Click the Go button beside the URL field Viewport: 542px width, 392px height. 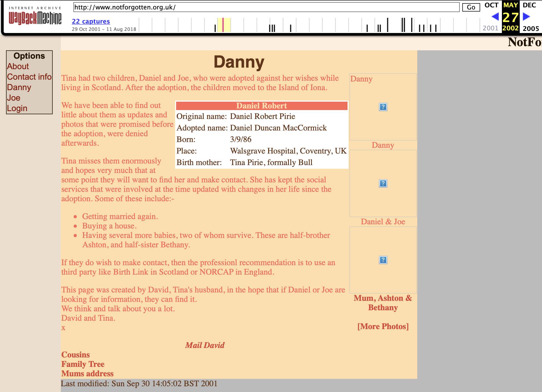pyautogui.click(x=471, y=7)
